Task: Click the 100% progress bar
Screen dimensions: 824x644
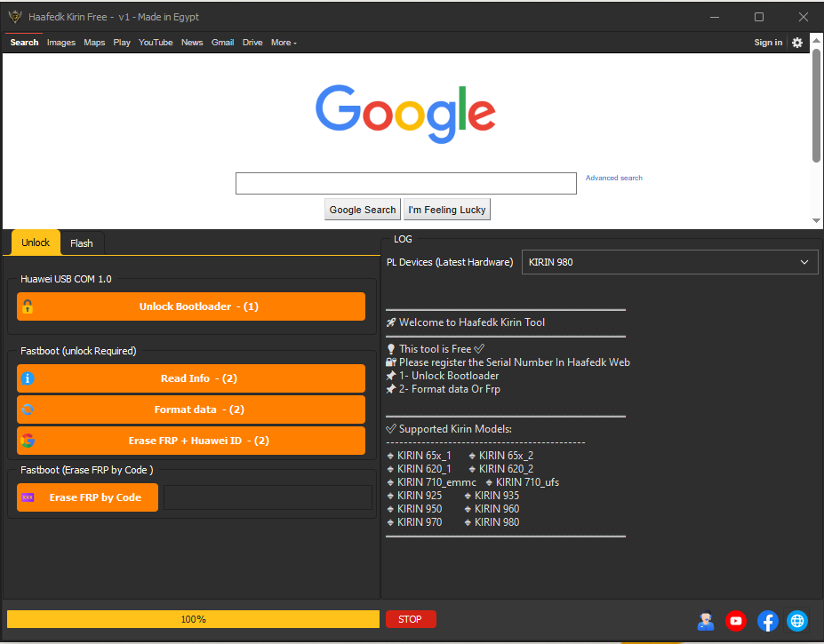Action: point(193,619)
